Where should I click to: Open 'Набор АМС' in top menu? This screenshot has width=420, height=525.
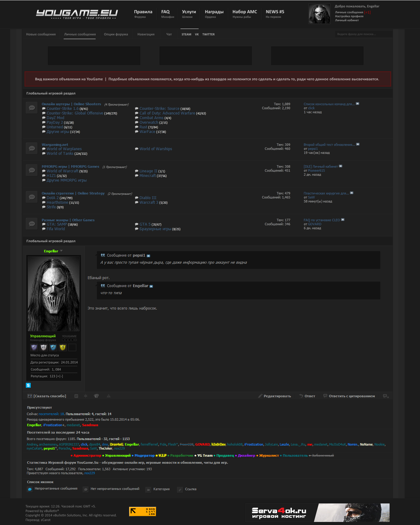pyautogui.click(x=245, y=14)
